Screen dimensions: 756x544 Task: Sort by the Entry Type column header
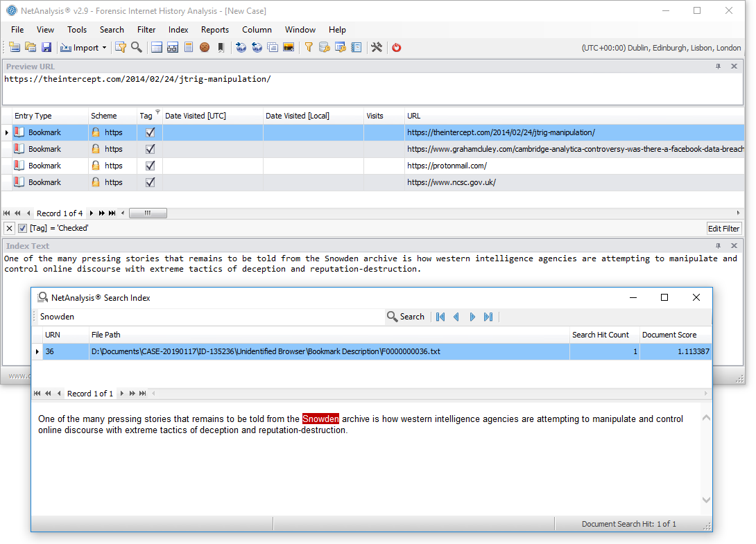pyautogui.click(x=50, y=116)
